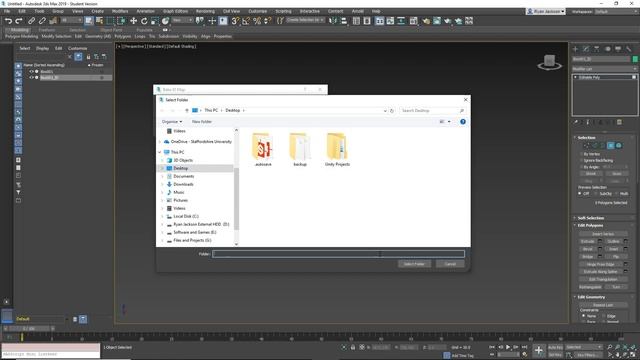Enable the By Angle checkbox

click(581, 167)
